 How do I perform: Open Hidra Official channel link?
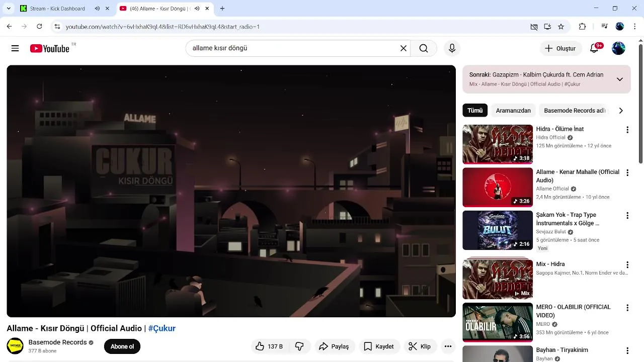tap(551, 137)
